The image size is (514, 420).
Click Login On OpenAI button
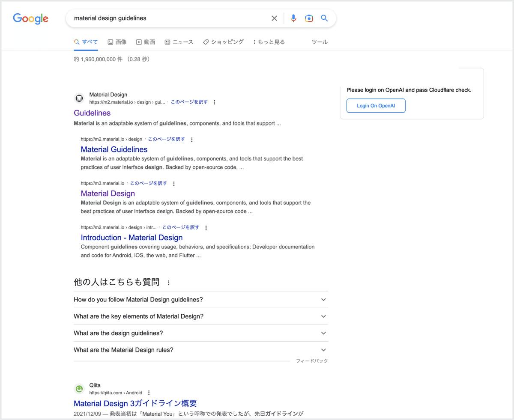[376, 106]
